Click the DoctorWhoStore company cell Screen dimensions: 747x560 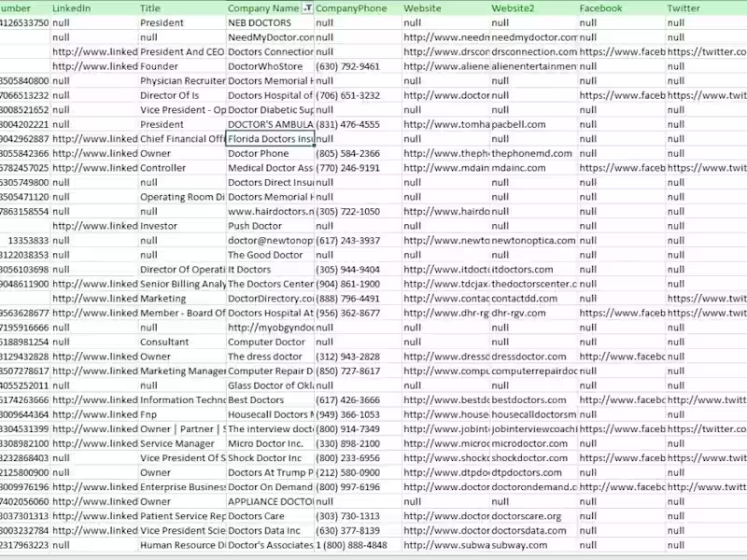pos(270,66)
